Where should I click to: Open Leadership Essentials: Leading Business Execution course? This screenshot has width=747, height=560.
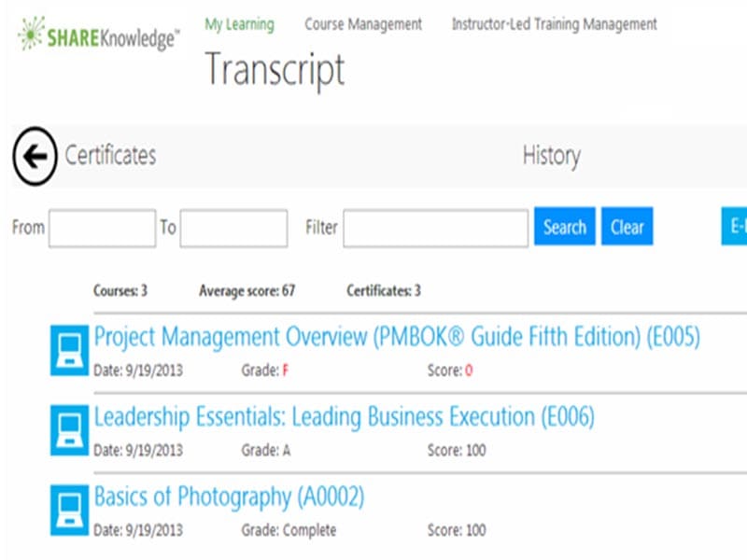point(344,416)
